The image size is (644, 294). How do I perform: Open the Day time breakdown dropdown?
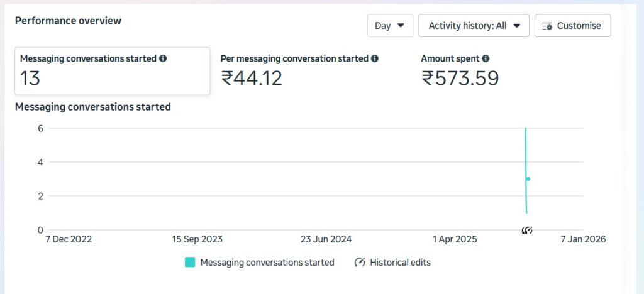[390, 26]
